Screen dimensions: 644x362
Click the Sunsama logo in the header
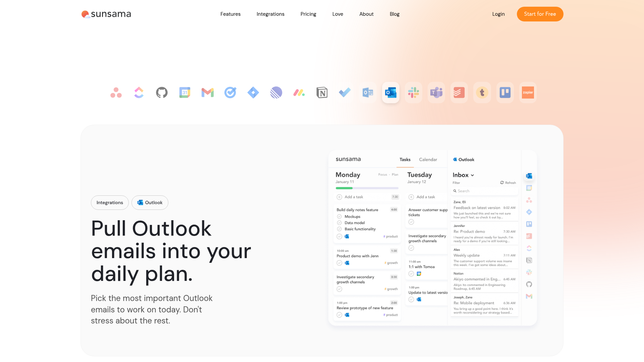click(106, 14)
